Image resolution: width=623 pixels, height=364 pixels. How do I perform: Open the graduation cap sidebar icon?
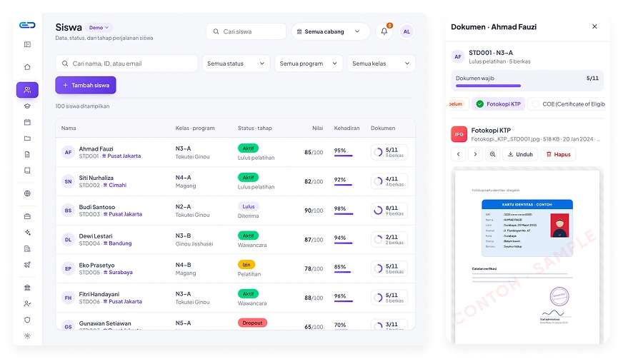pyautogui.click(x=27, y=106)
